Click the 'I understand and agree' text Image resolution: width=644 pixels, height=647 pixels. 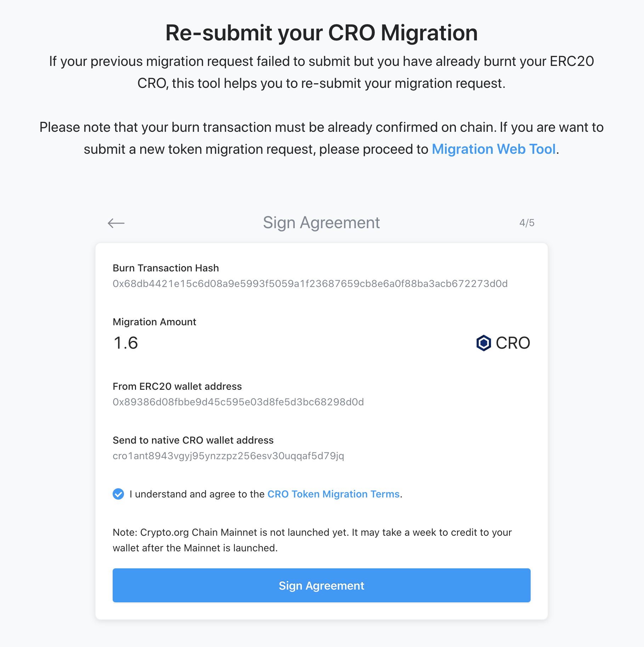[x=197, y=494]
